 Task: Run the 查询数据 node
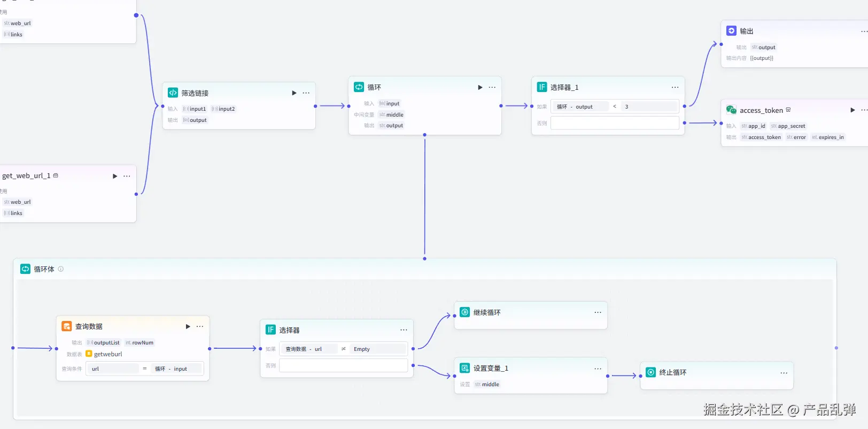tap(188, 326)
